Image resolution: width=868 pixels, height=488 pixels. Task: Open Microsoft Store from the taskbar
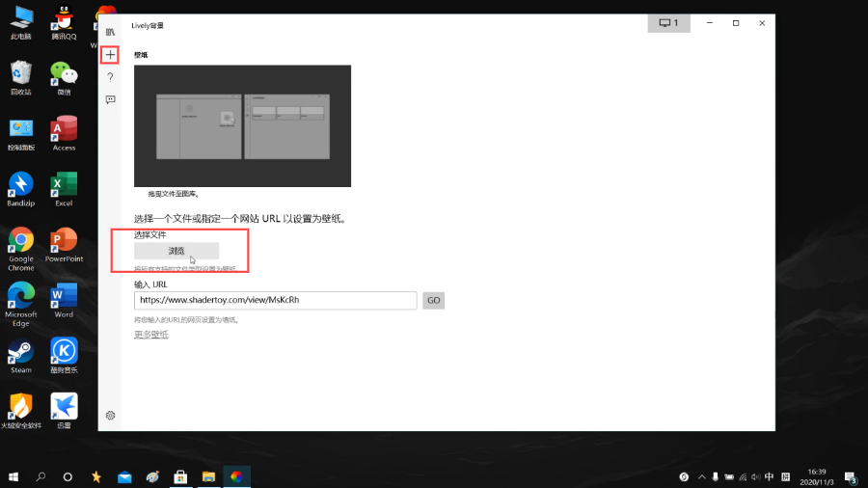[180, 477]
